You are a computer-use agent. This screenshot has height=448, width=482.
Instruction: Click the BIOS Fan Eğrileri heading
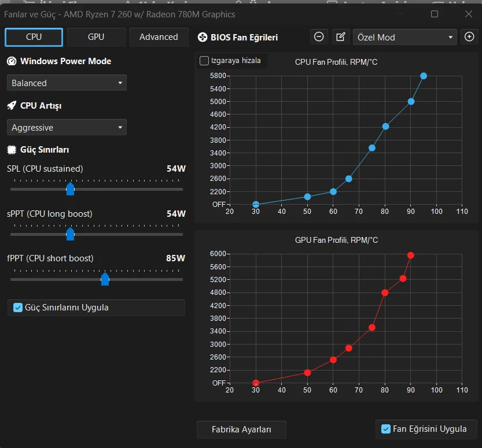pyautogui.click(x=244, y=38)
